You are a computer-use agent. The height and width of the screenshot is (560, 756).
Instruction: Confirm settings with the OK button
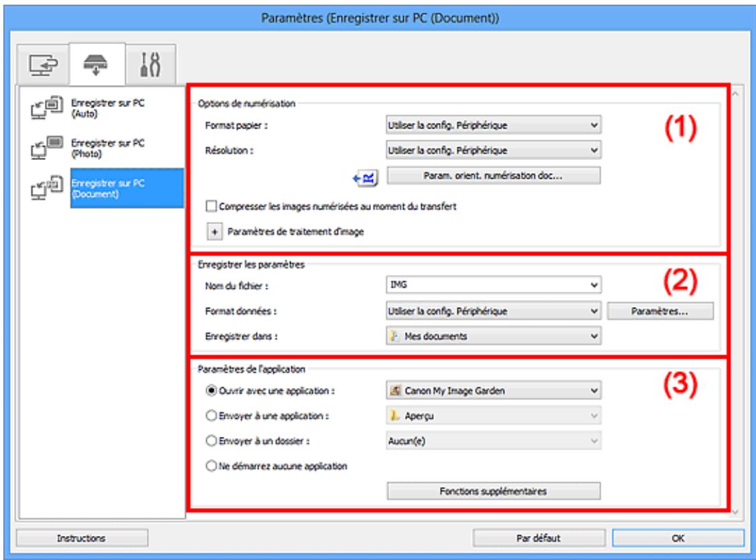[x=678, y=539]
